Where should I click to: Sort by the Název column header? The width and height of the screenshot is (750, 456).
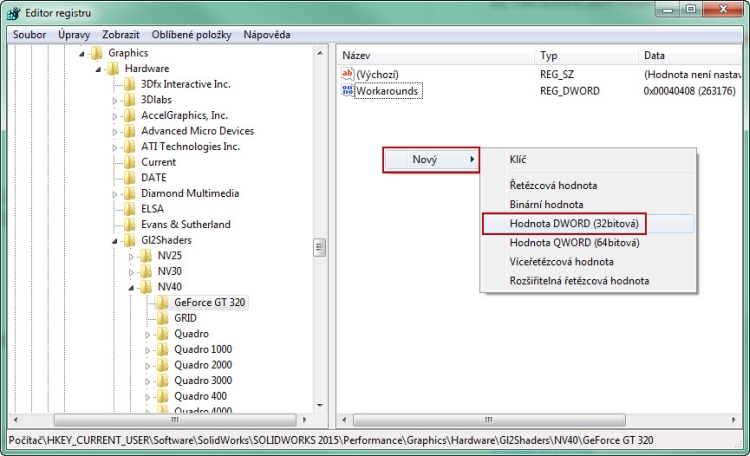click(x=435, y=56)
